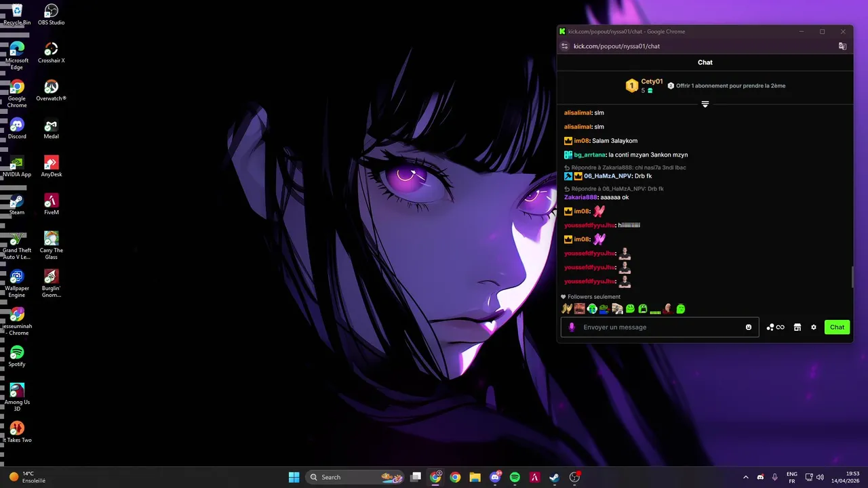Open the Recycle Bin desktop icon
This screenshot has height=488, width=868.
(x=17, y=15)
